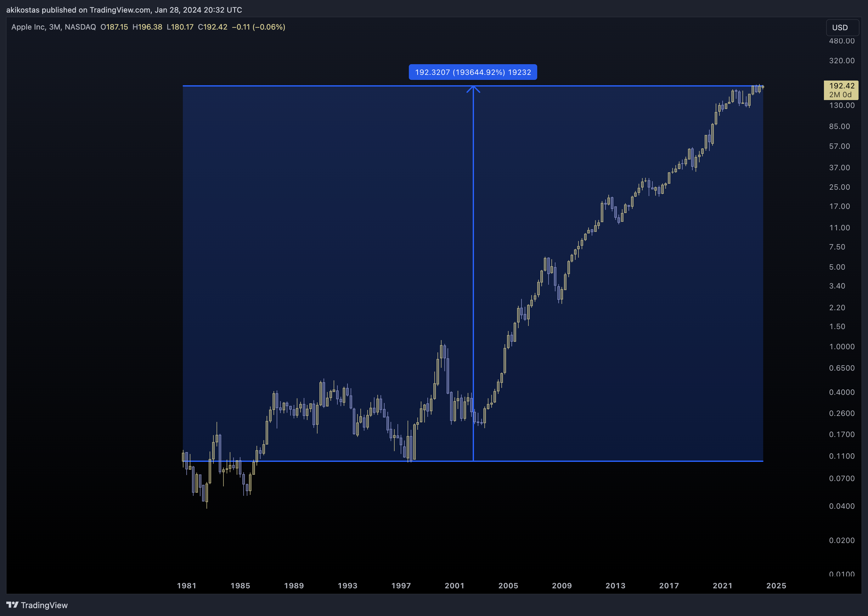
Task: Click the low value L180.17
Action: coord(180,27)
